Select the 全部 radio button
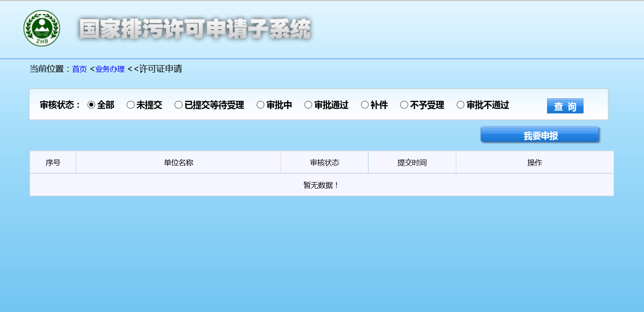The image size is (644, 312). [x=91, y=105]
